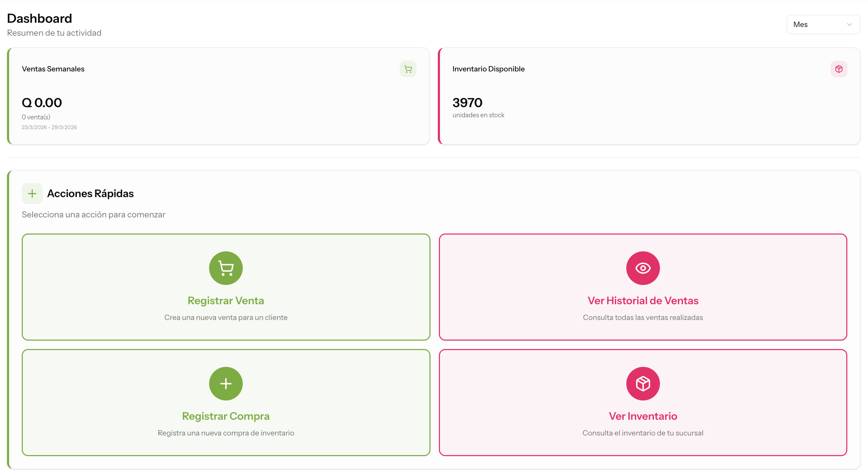Click the 3970 inventory count
The image size is (868, 474).
467,103
